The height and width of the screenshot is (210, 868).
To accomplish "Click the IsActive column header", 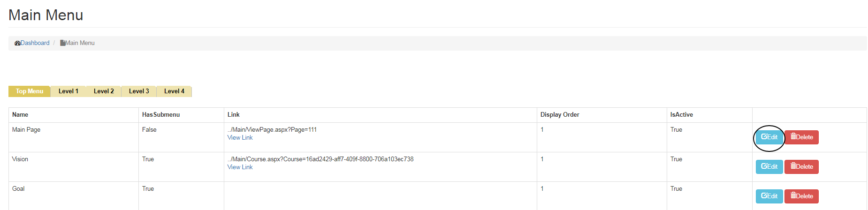I will pyautogui.click(x=681, y=115).
